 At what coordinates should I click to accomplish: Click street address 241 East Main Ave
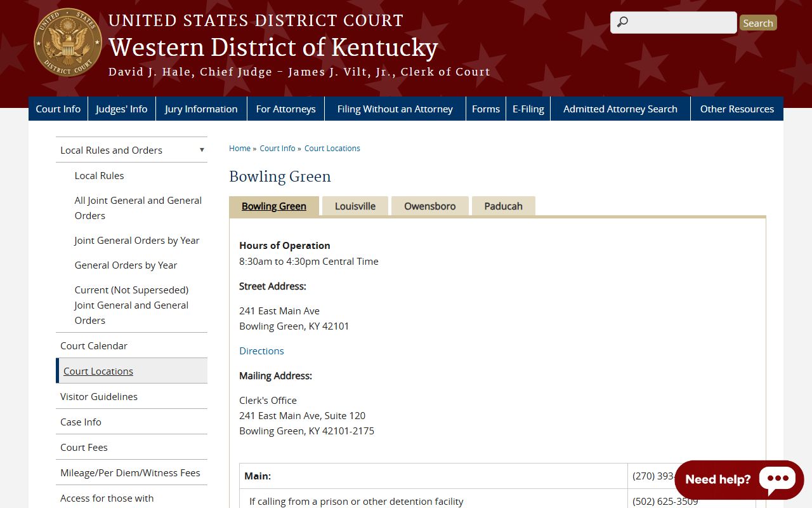click(279, 311)
